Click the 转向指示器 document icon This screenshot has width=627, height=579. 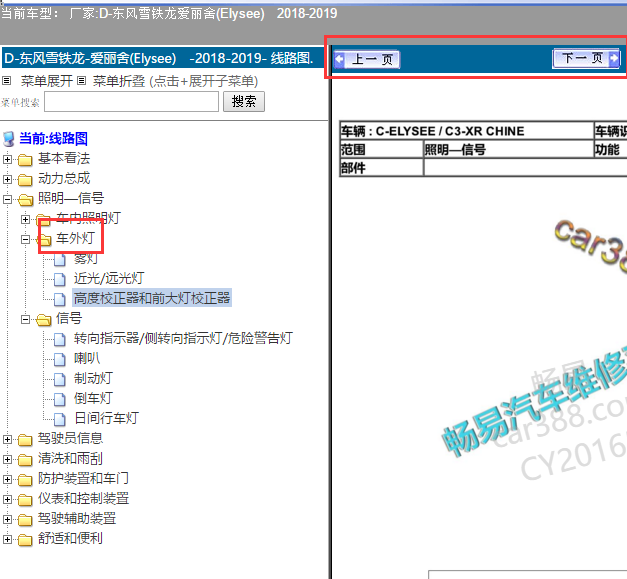tap(60, 339)
